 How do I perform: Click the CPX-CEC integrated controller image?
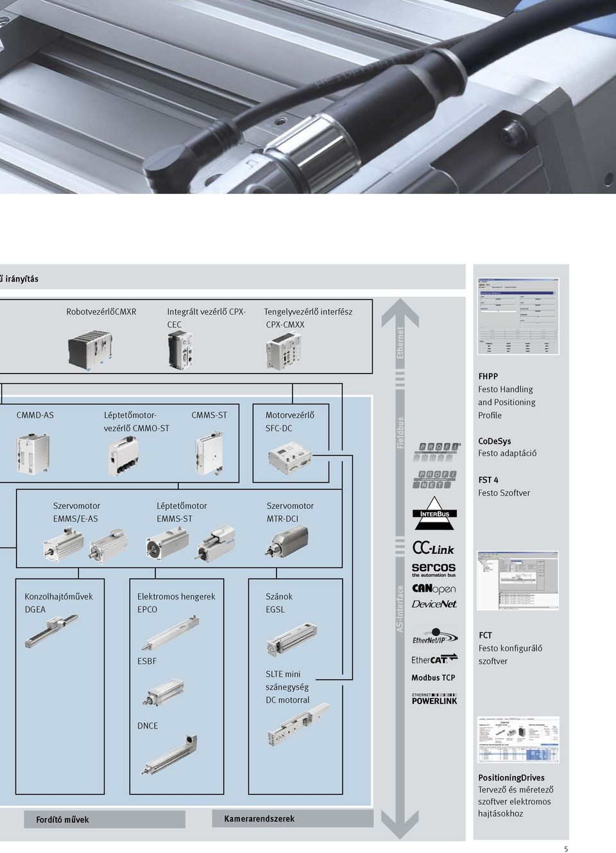point(180,350)
